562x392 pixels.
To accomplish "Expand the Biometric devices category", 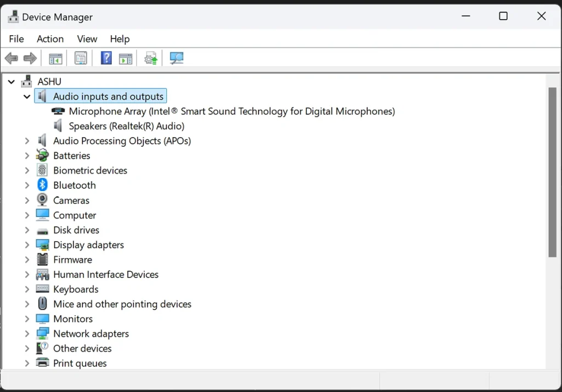I will (x=27, y=170).
